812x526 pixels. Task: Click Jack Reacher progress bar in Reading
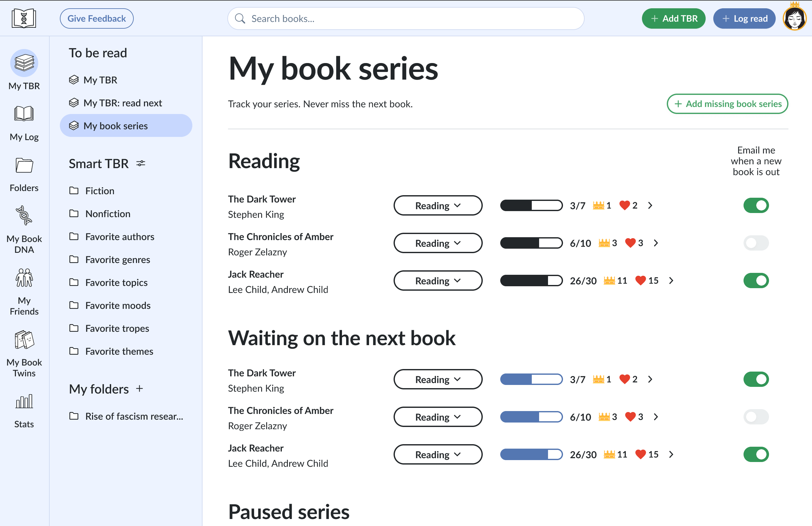click(x=531, y=281)
